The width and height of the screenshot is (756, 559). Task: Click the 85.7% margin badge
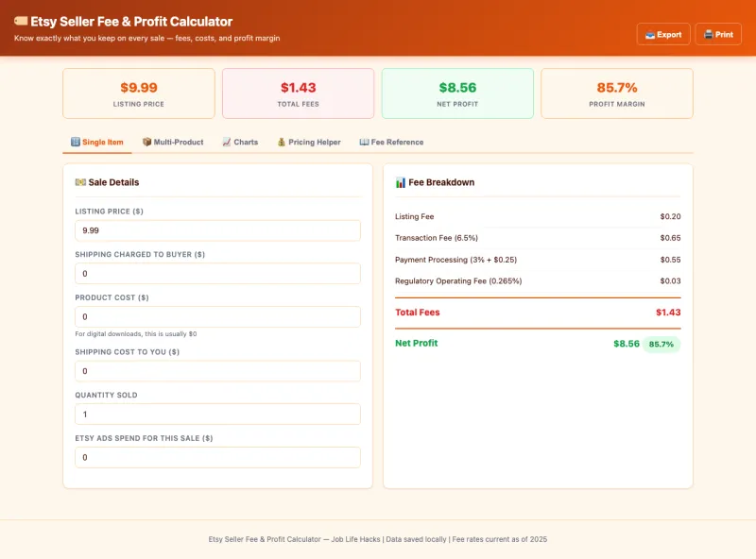[x=661, y=345]
